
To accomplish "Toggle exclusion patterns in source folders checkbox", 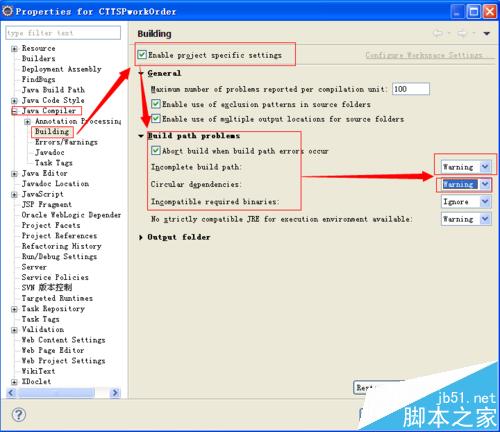I will pos(156,104).
